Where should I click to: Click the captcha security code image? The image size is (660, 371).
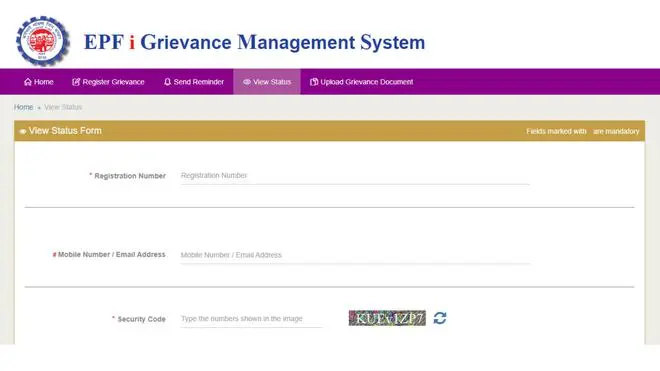click(387, 318)
